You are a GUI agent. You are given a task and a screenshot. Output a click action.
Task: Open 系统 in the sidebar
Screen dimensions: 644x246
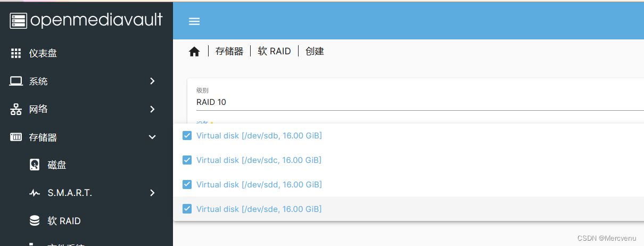click(x=38, y=81)
